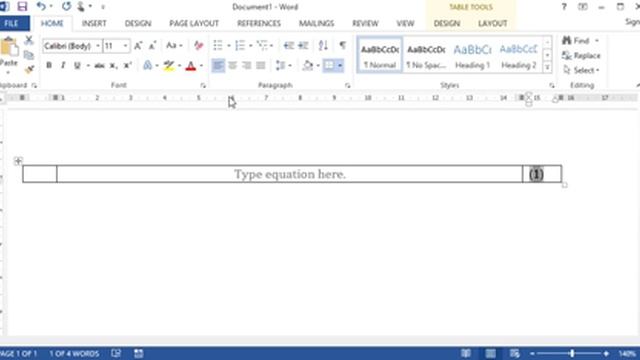Apply subscript formatting
Viewport: 640px width, 360px height.
pyautogui.click(x=113, y=66)
